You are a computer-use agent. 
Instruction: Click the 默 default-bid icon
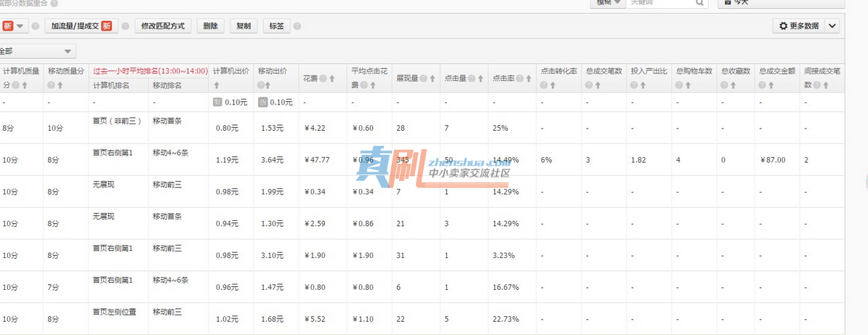[x=217, y=102]
